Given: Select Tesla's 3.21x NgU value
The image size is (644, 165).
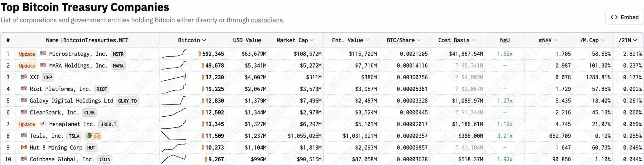Looking at the screenshot, I should click(505, 136).
